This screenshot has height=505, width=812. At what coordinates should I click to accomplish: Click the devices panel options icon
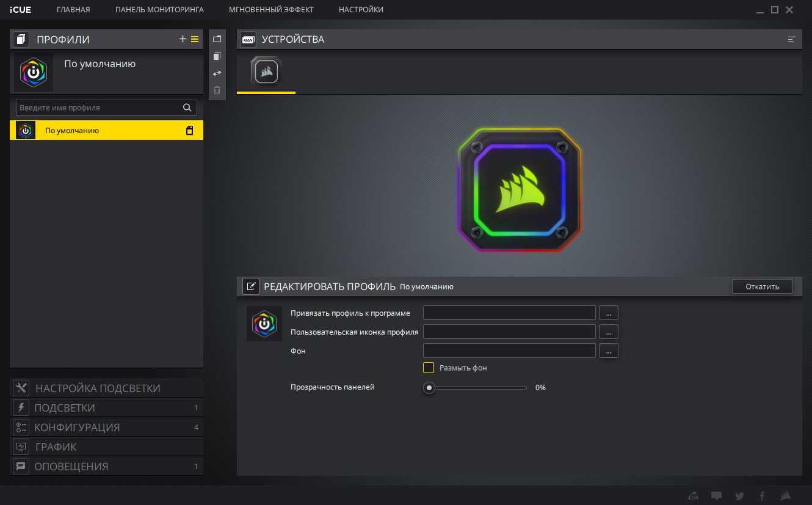click(x=792, y=40)
